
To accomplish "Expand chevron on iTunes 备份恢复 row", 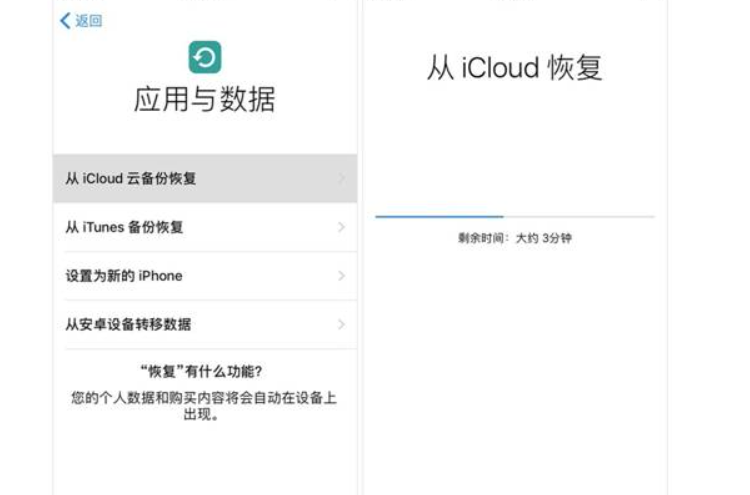I will tap(341, 227).
